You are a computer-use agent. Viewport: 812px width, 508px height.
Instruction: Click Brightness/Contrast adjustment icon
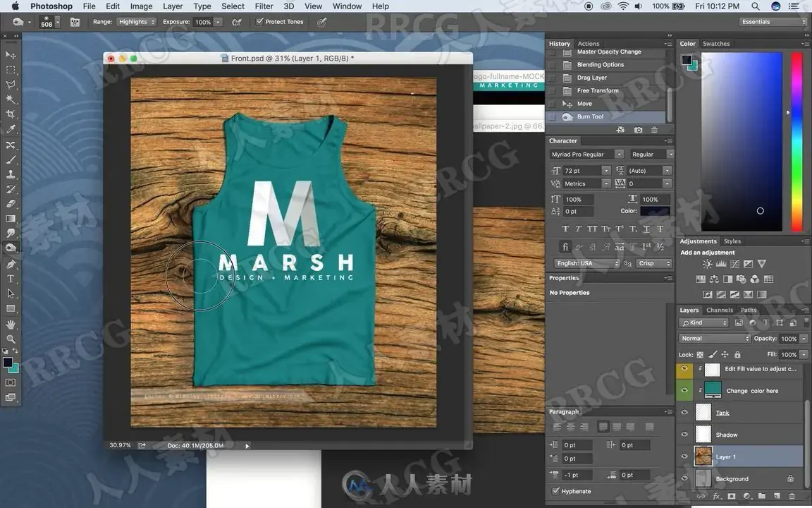[x=708, y=264]
